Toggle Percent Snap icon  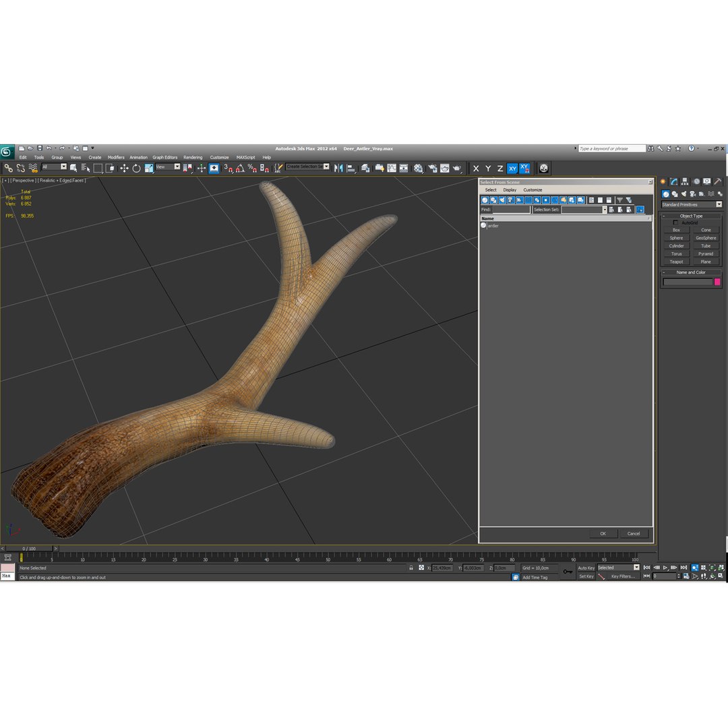click(x=252, y=168)
